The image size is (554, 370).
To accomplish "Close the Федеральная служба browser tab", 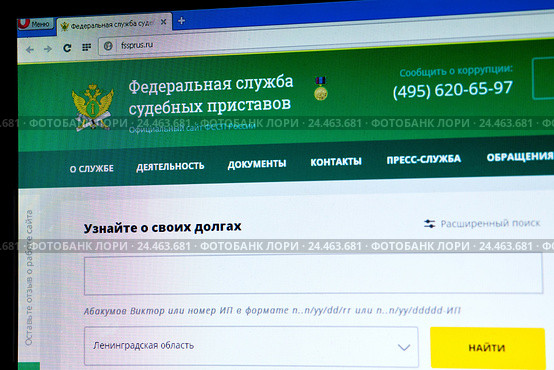I will (x=163, y=22).
